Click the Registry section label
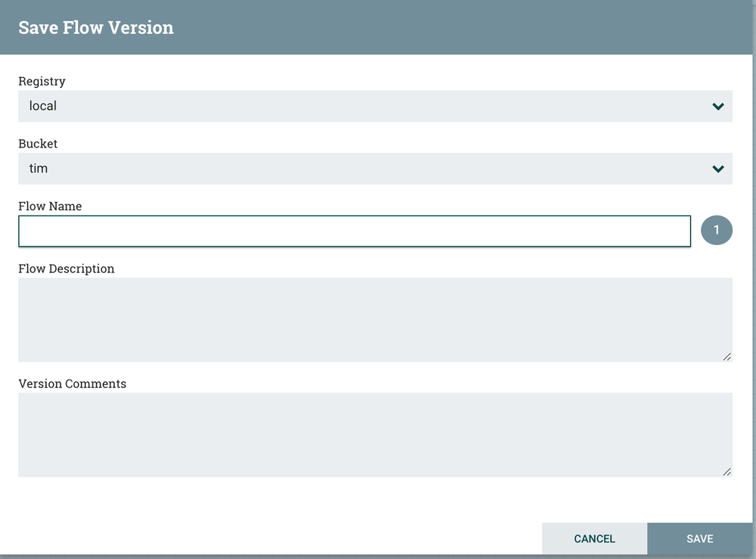Screen dimensions: 756x559 pyautogui.click(x=42, y=81)
